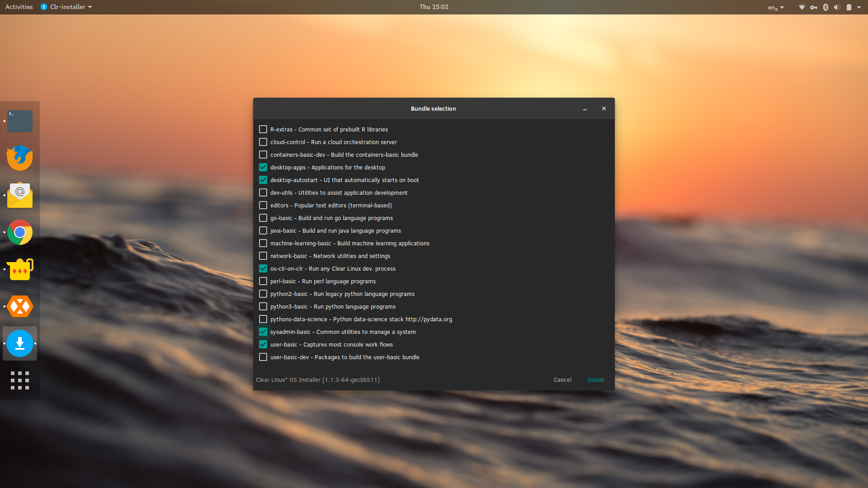The width and height of the screenshot is (868, 488).
Task: Enable network-basic bundle checkbox
Action: [x=263, y=256]
